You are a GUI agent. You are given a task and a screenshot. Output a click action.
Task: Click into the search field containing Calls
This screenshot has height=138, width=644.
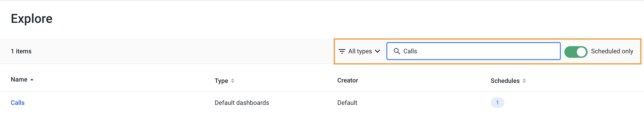[473, 51]
